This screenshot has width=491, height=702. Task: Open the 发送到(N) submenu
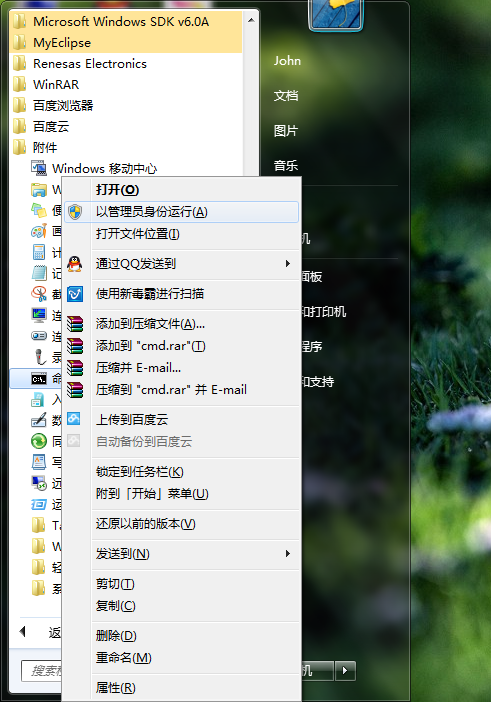[x=182, y=554]
